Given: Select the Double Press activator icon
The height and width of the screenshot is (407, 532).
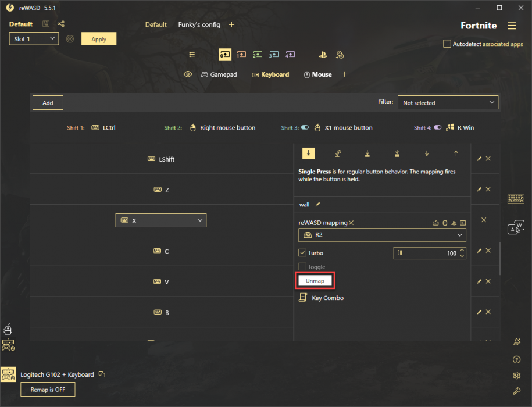Looking at the screenshot, I should click(x=367, y=153).
